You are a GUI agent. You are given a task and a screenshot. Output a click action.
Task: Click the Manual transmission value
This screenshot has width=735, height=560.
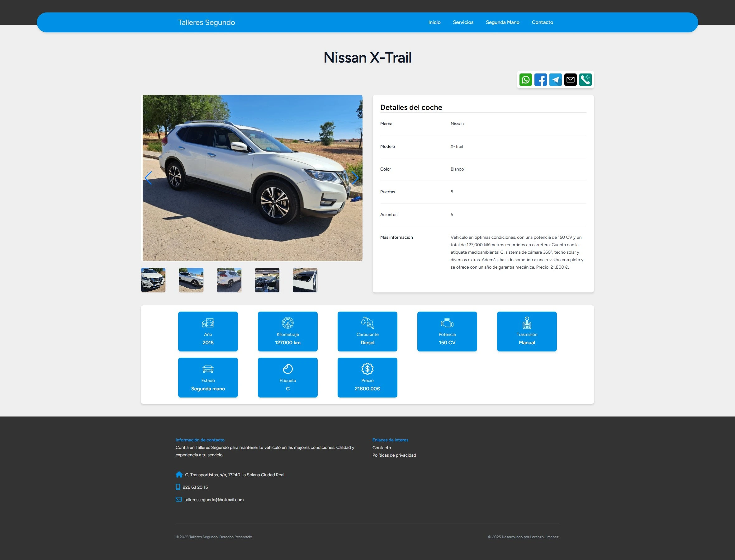coord(527,343)
